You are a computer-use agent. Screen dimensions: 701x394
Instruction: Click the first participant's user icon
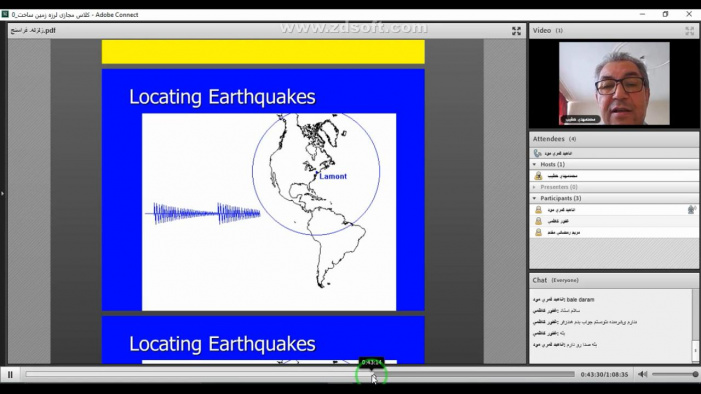click(x=538, y=210)
